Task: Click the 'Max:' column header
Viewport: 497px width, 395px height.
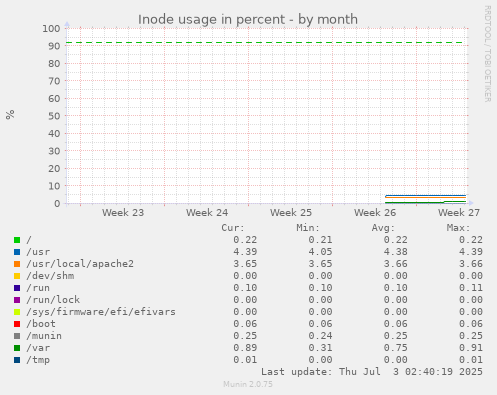Action: point(458,228)
